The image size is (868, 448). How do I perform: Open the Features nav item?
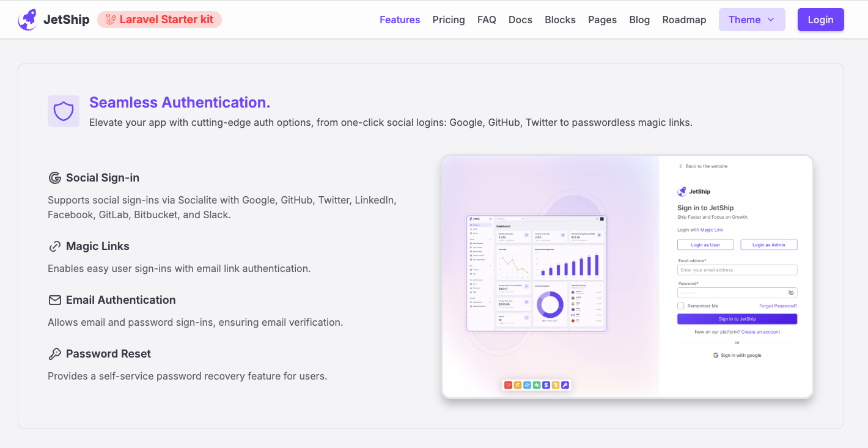(x=400, y=20)
